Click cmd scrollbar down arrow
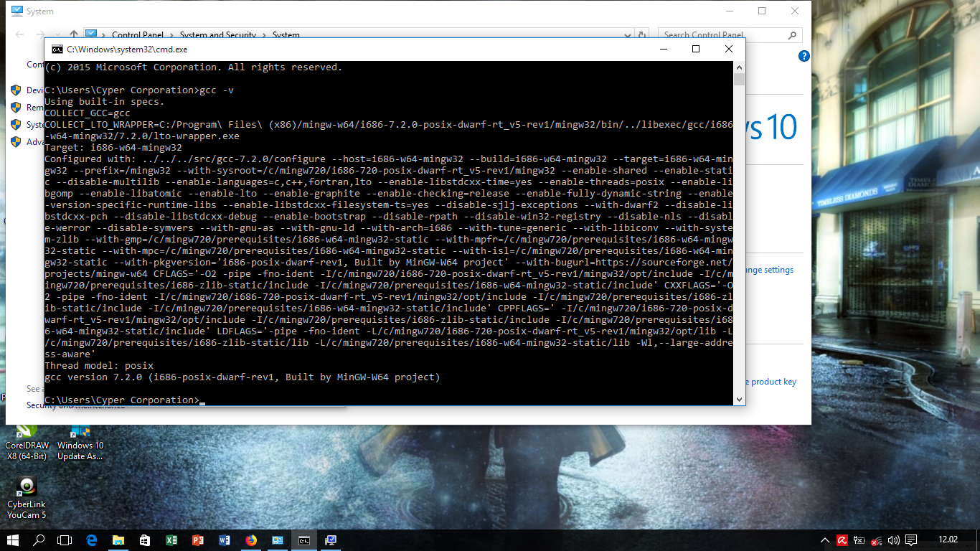The height and width of the screenshot is (551, 980). 739,399
